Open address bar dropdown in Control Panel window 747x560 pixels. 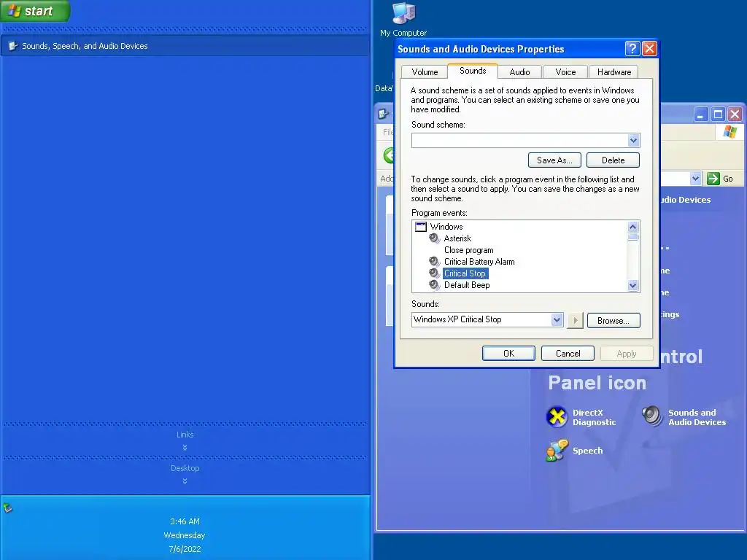[x=695, y=179]
